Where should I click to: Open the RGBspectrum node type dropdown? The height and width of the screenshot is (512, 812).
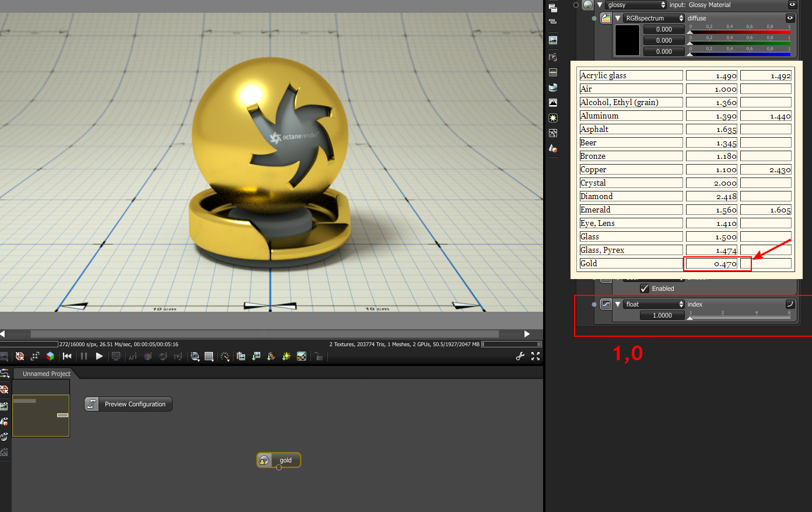point(653,18)
